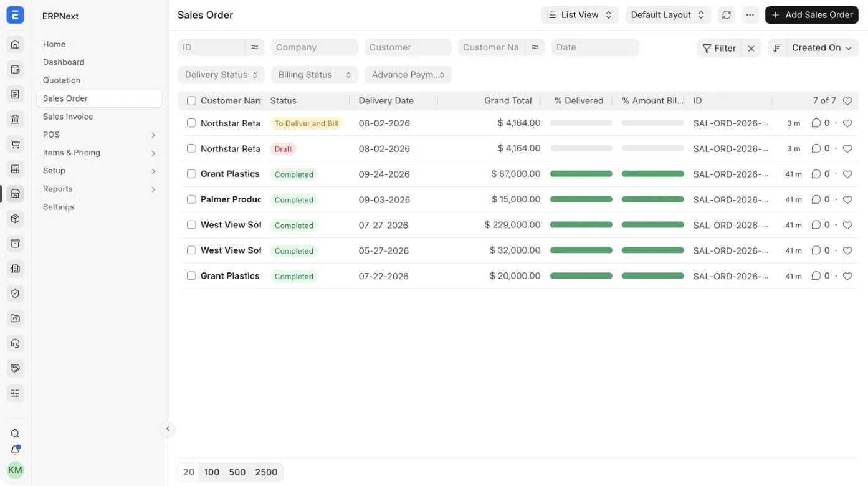Focus the Company filter input field

tap(315, 47)
